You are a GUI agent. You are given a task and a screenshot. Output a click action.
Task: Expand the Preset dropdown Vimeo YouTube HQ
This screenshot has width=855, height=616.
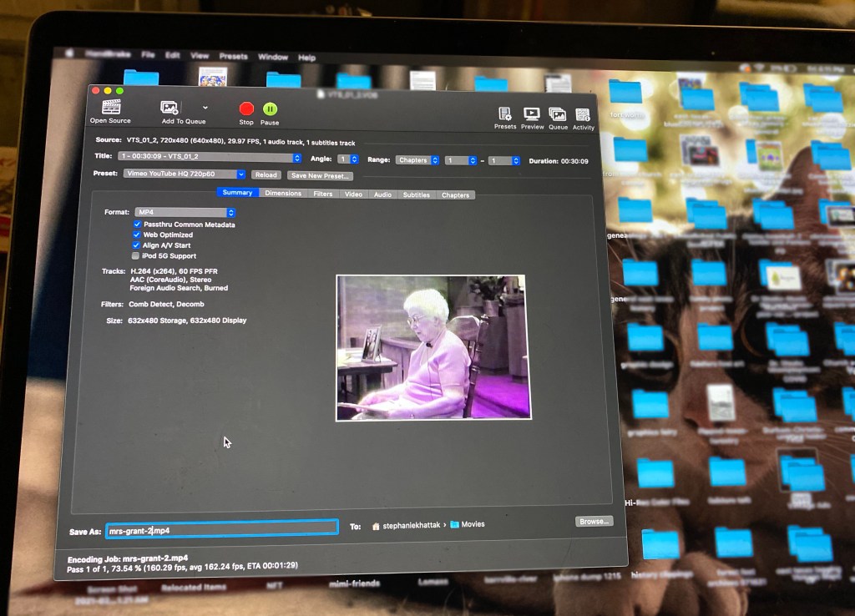pos(185,174)
